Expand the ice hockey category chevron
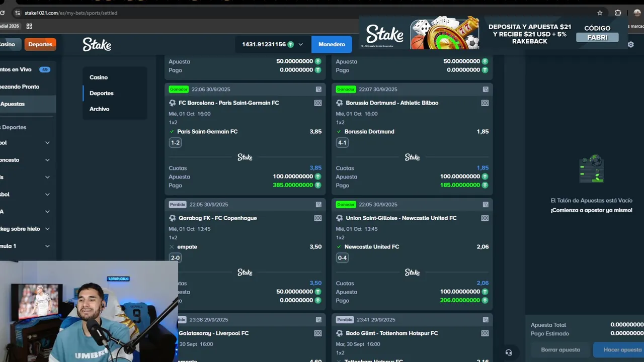Screen dimensions: 644x362 [x=47, y=229]
